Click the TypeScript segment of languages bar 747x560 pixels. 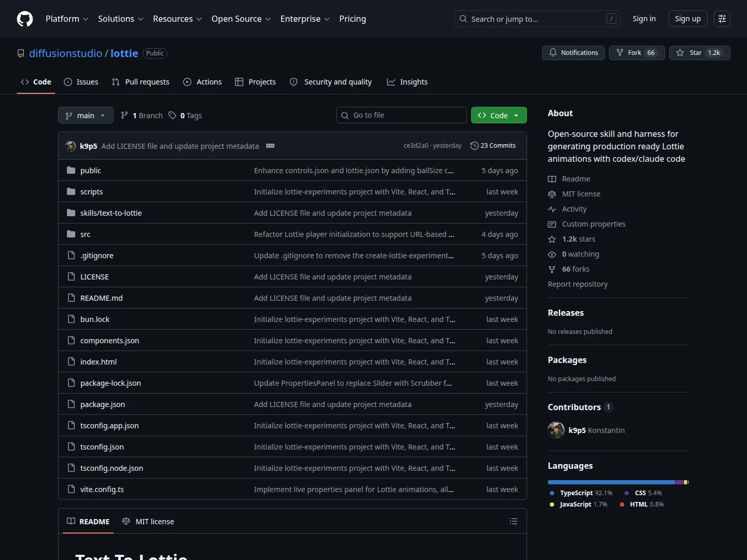(612, 482)
